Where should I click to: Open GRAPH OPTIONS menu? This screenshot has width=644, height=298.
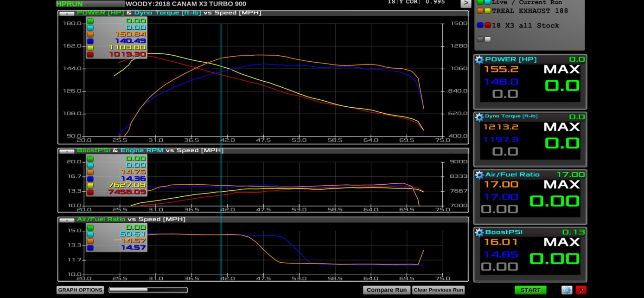80,290
